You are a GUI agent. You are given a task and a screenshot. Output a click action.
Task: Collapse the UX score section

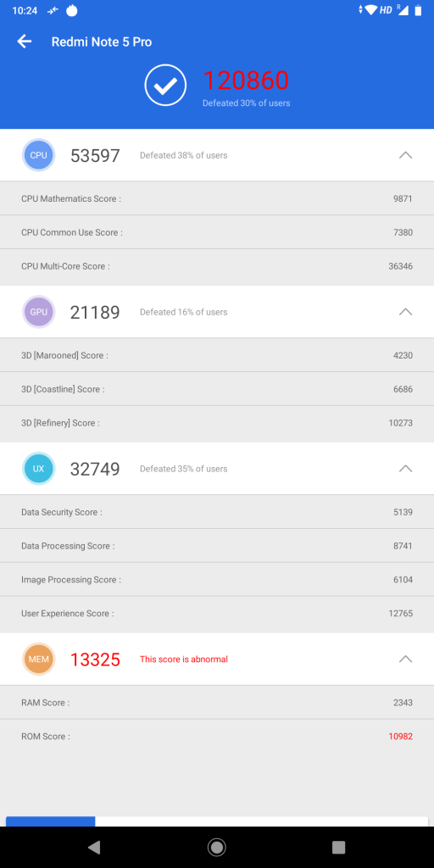coord(406,468)
